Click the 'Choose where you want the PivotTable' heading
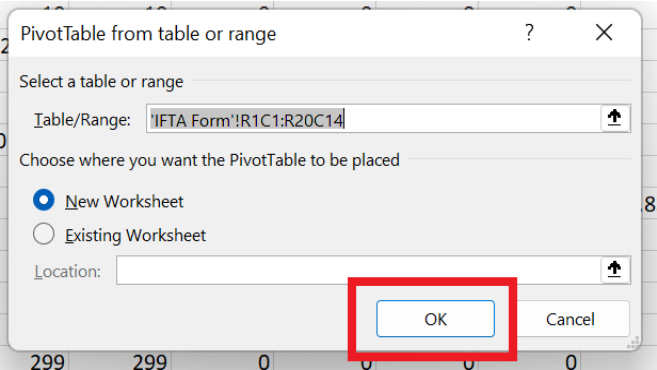 (x=210, y=160)
